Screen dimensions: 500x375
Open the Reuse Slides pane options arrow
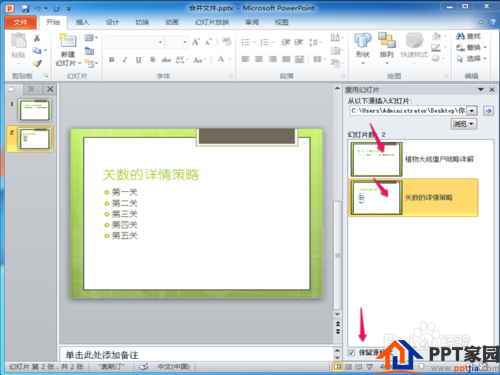coord(481,89)
